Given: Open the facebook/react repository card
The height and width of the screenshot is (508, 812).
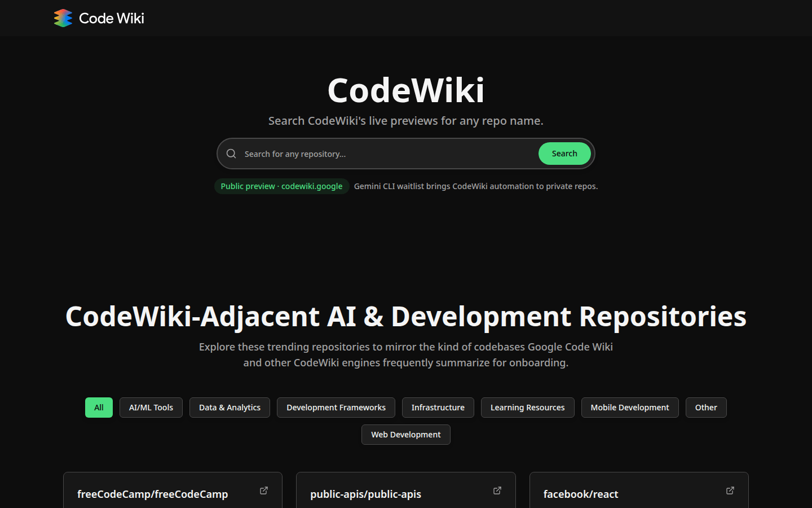Looking at the screenshot, I should click(639, 490).
